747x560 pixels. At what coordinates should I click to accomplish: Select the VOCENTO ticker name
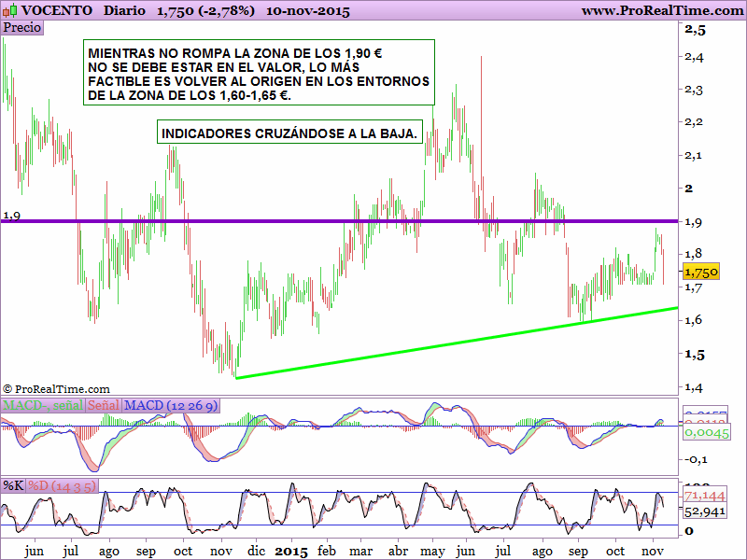coord(57,10)
